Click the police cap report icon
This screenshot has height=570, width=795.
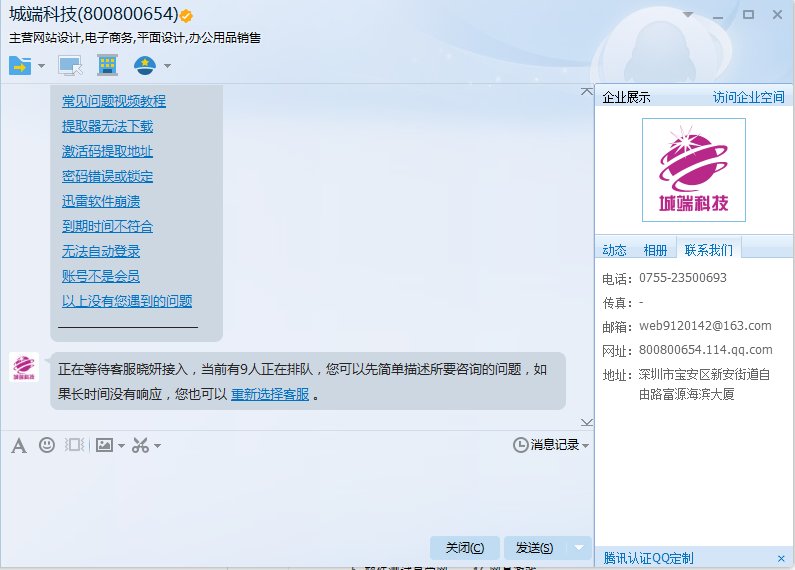click(145, 65)
